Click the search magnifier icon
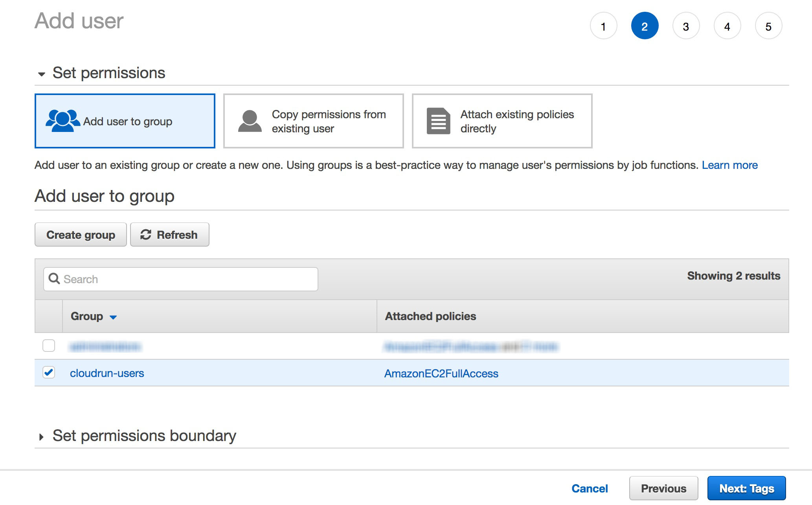The height and width of the screenshot is (505, 812). click(x=54, y=279)
